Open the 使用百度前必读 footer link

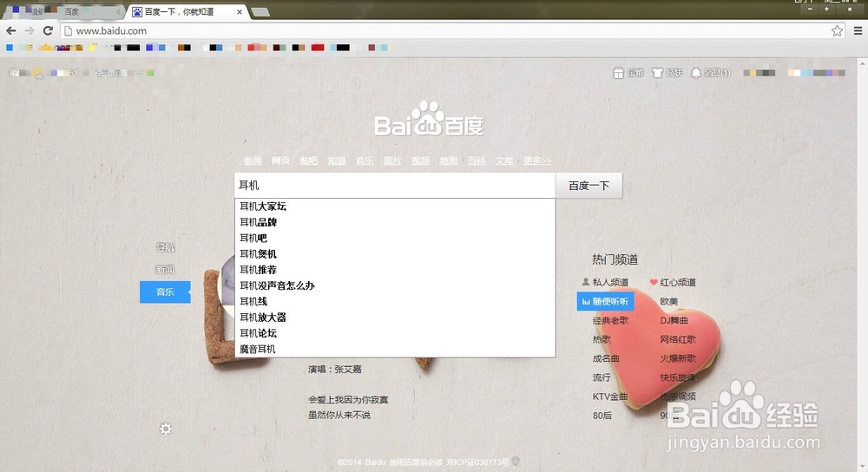click(417, 462)
